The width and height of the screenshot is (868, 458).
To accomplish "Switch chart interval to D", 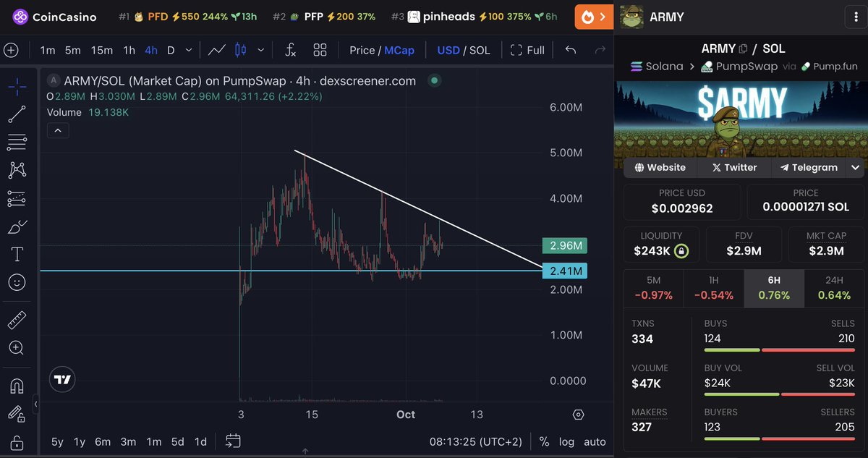I will click(x=171, y=50).
